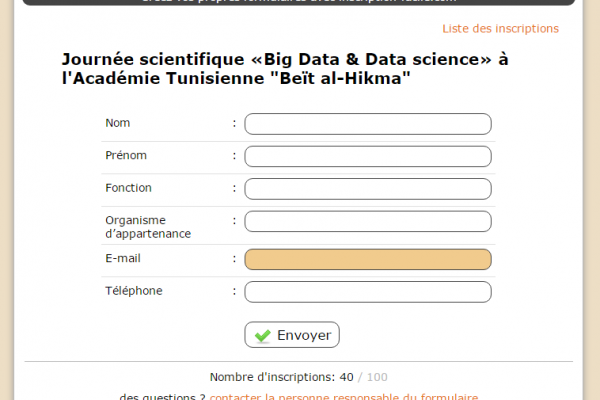Select the Prénom input box
This screenshot has width=600, height=400.
368,156
